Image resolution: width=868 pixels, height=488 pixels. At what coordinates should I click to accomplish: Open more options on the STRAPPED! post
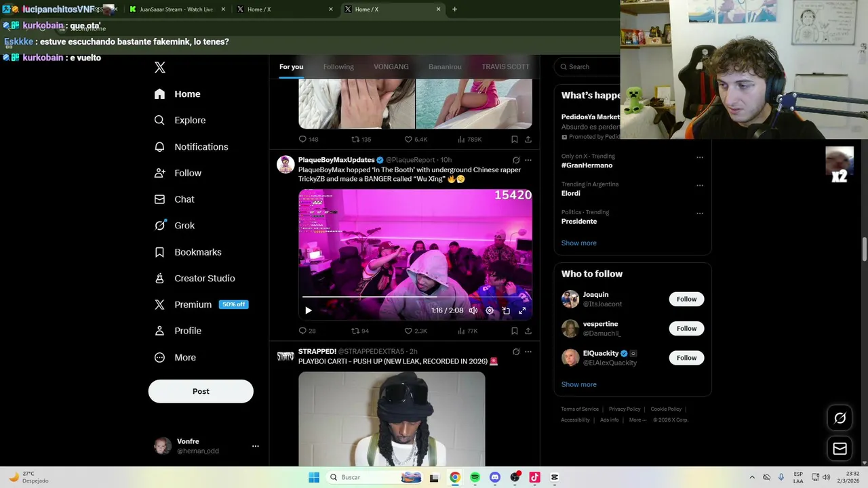pos(528,352)
